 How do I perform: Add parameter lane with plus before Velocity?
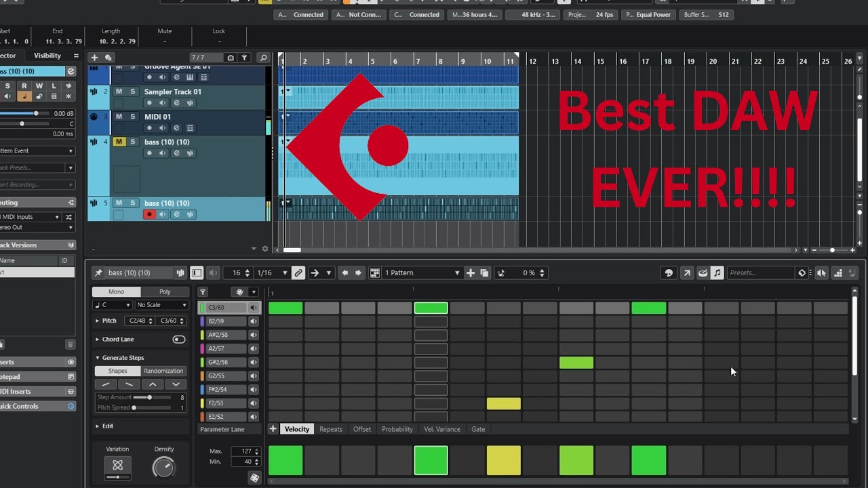273,429
